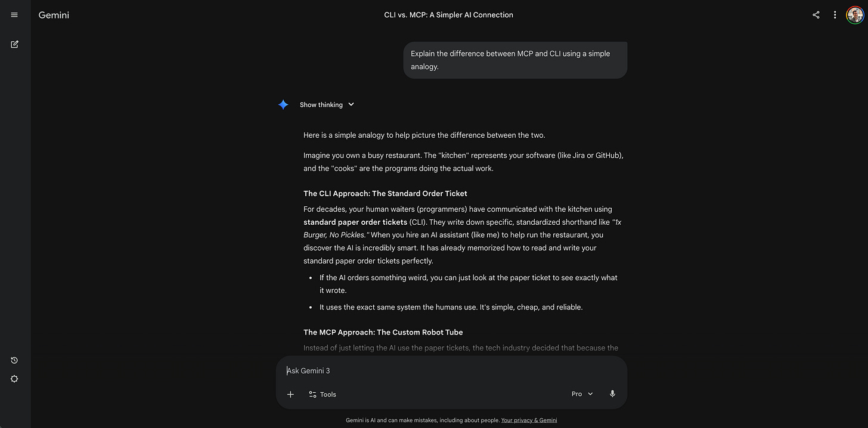This screenshot has width=868, height=428.
Task: Open Settings via the gear icon
Action: coord(14,379)
